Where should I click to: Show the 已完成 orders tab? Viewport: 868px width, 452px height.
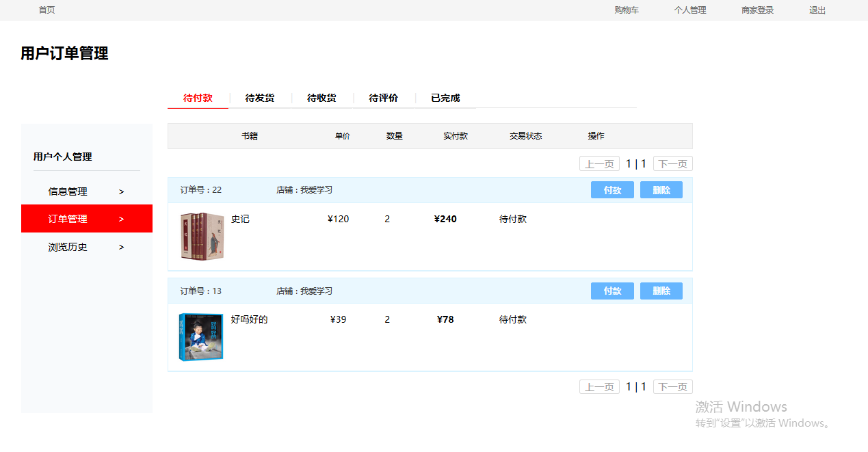[445, 98]
